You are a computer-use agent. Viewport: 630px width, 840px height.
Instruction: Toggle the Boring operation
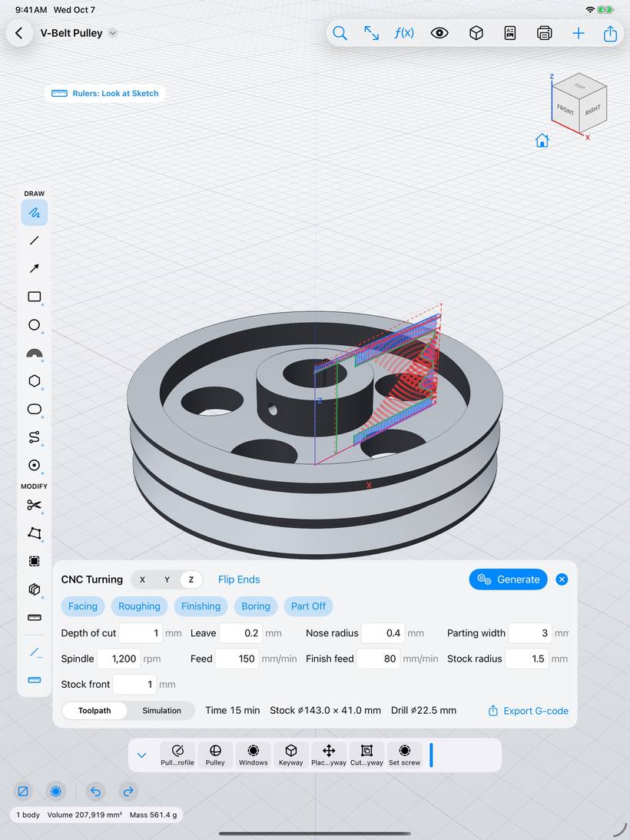[x=256, y=606]
